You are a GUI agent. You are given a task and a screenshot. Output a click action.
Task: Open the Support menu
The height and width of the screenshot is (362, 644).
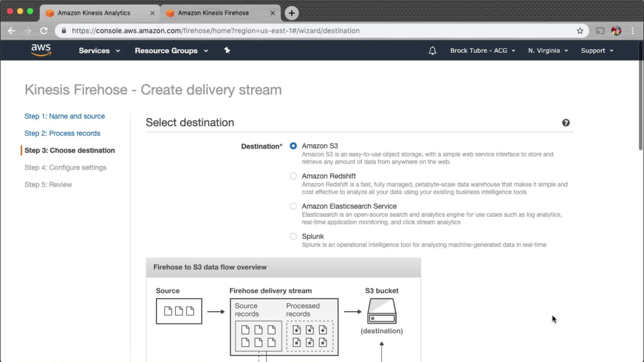click(x=597, y=51)
